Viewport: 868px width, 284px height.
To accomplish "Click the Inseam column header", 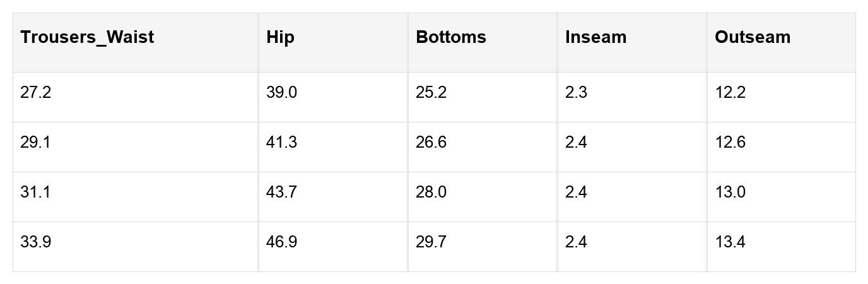I will coord(596,37).
